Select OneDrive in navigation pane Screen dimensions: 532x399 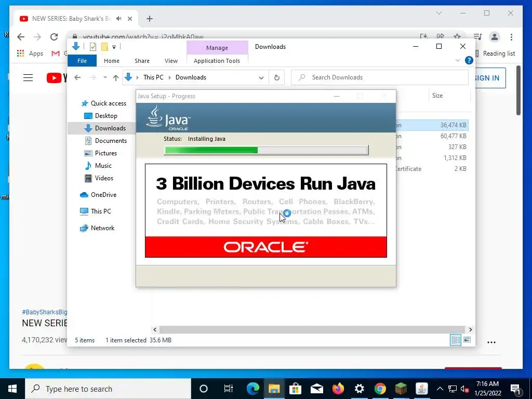tap(98, 195)
